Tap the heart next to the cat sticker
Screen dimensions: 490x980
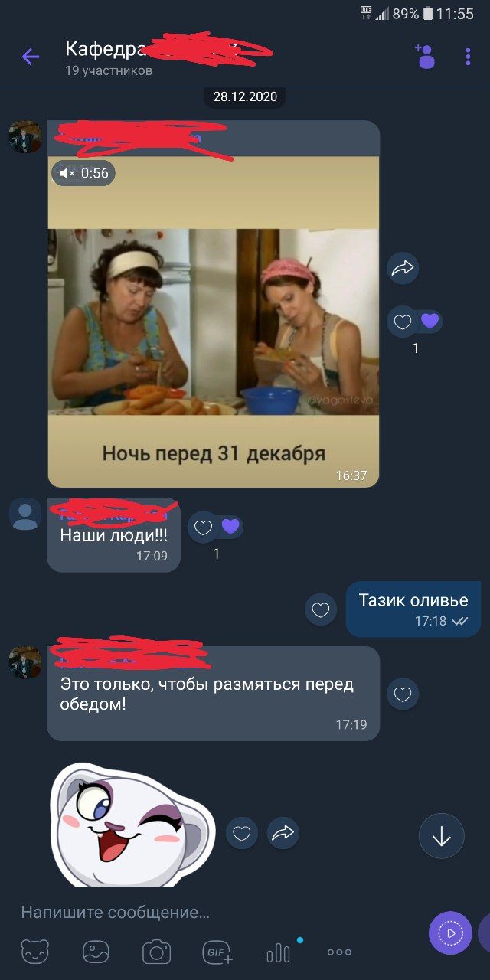tap(242, 833)
